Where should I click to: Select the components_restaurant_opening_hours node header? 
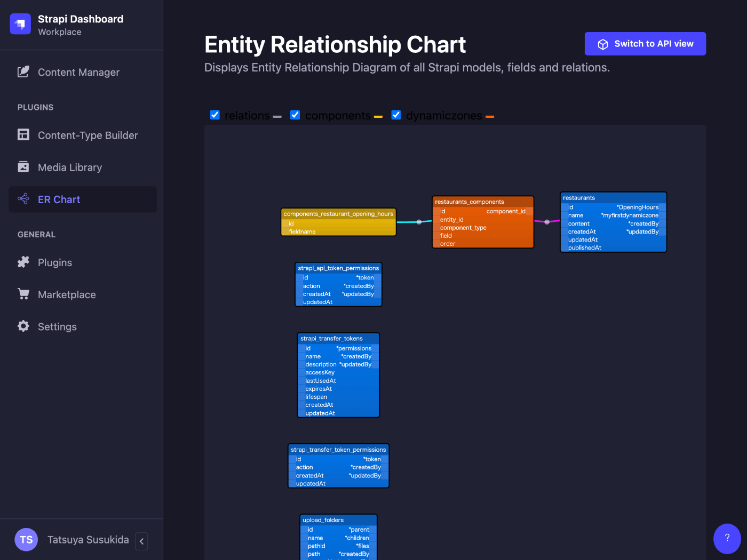coord(338,214)
